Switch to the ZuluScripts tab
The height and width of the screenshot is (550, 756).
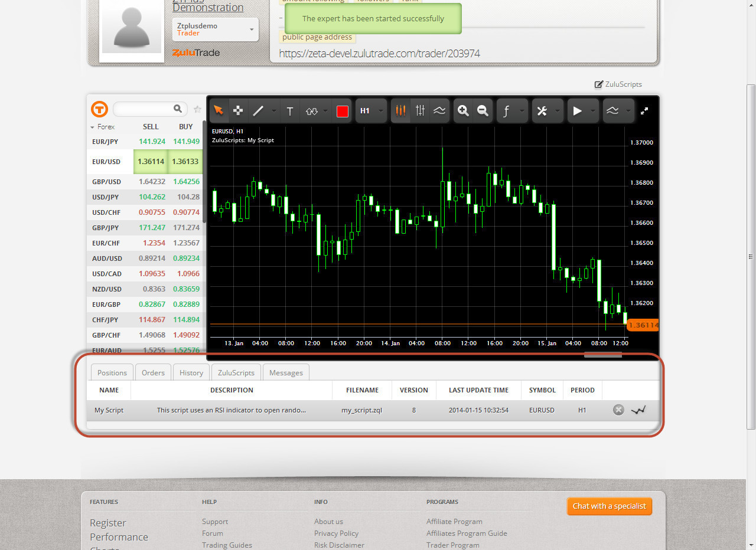[x=236, y=372]
